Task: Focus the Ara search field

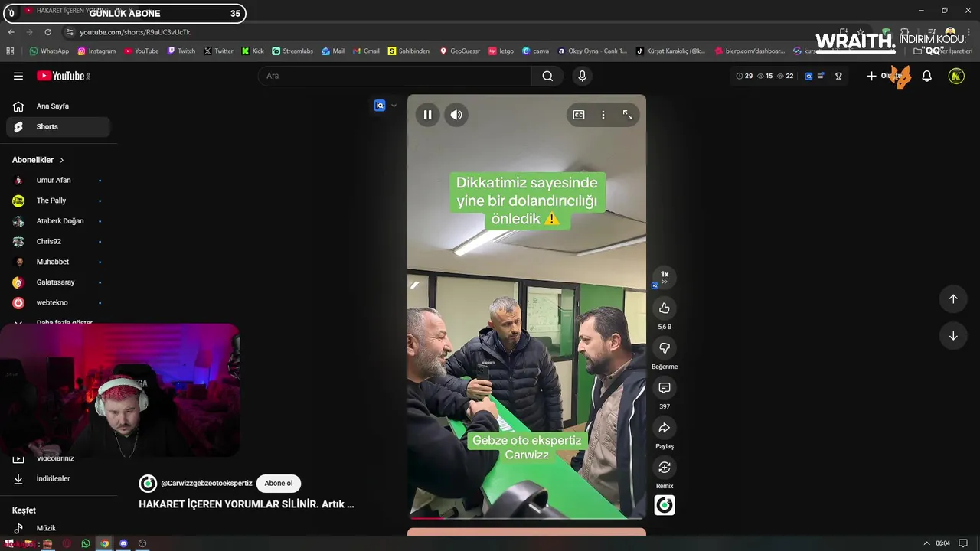Action: [x=394, y=76]
